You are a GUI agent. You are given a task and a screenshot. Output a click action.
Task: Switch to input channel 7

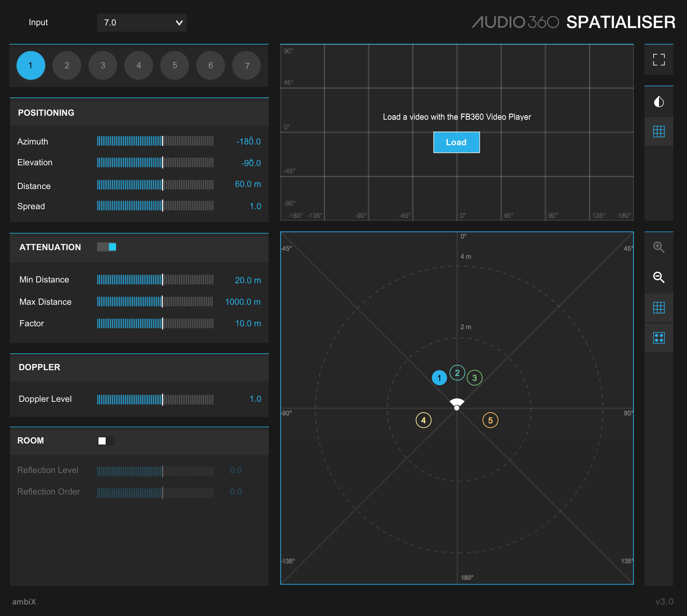tap(246, 65)
